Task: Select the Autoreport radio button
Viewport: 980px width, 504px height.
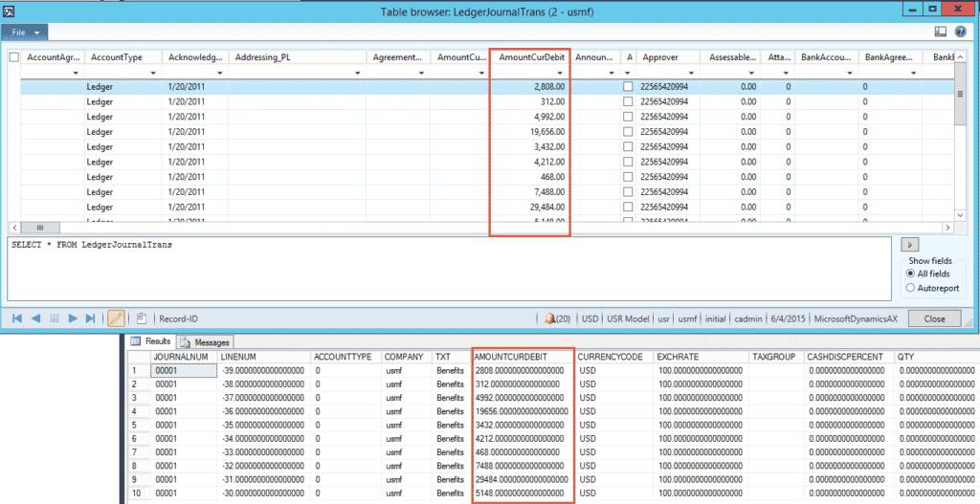Action: pyautogui.click(x=910, y=288)
